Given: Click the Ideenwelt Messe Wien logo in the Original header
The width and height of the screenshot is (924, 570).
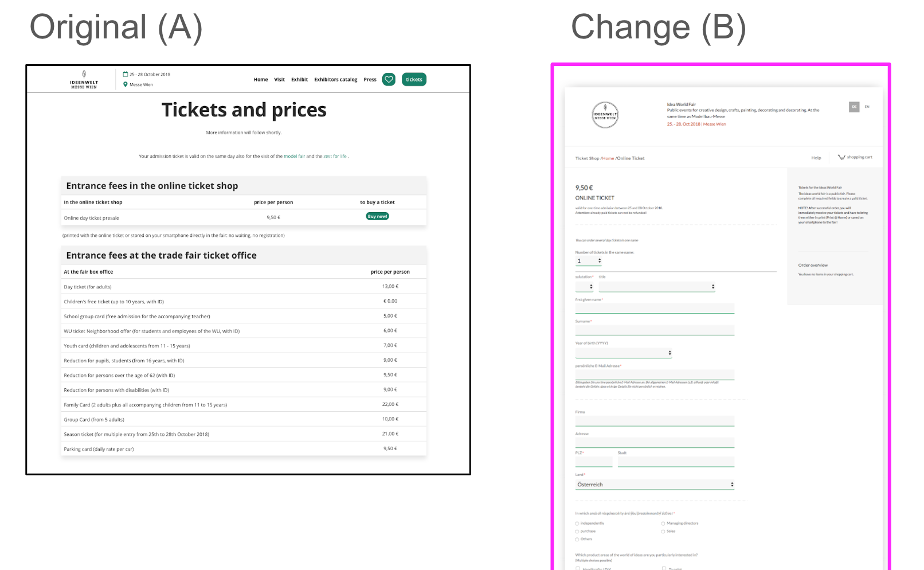Looking at the screenshot, I should [84, 80].
